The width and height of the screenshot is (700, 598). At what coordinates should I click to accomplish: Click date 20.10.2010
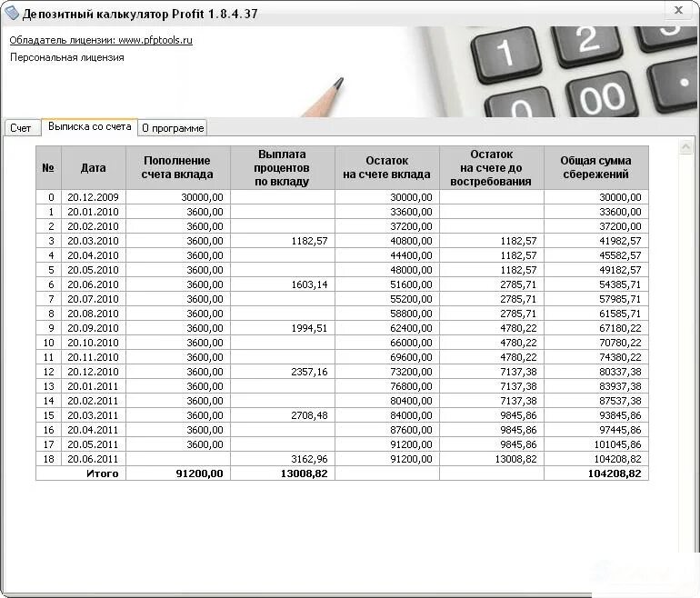(94, 343)
